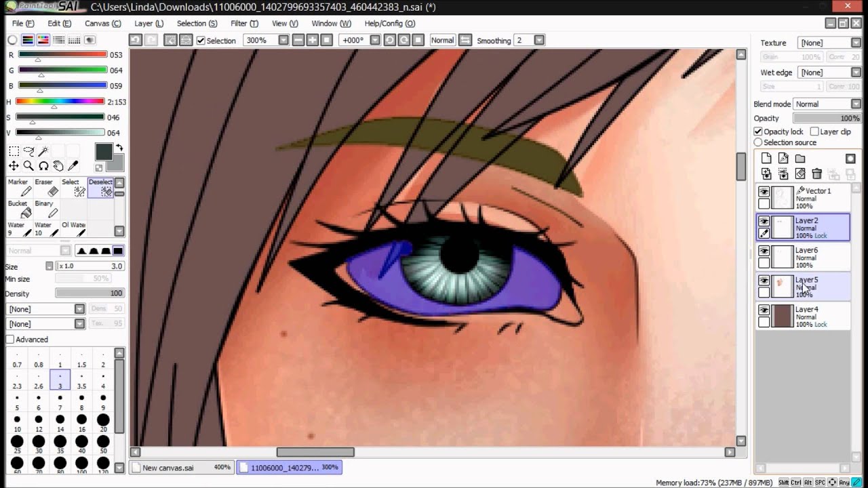868x488 pixels.
Task: Add a layer mask
Action: 850,159
